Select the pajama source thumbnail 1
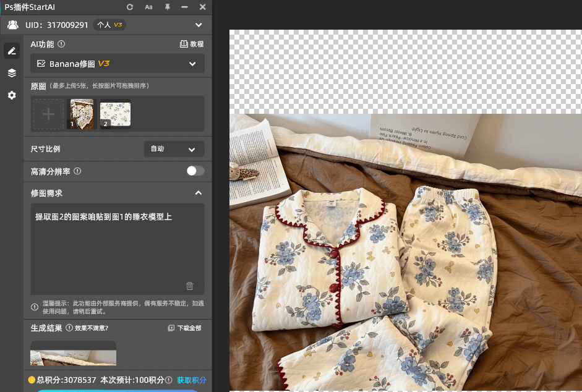The image size is (582, 392). tap(82, 114)
